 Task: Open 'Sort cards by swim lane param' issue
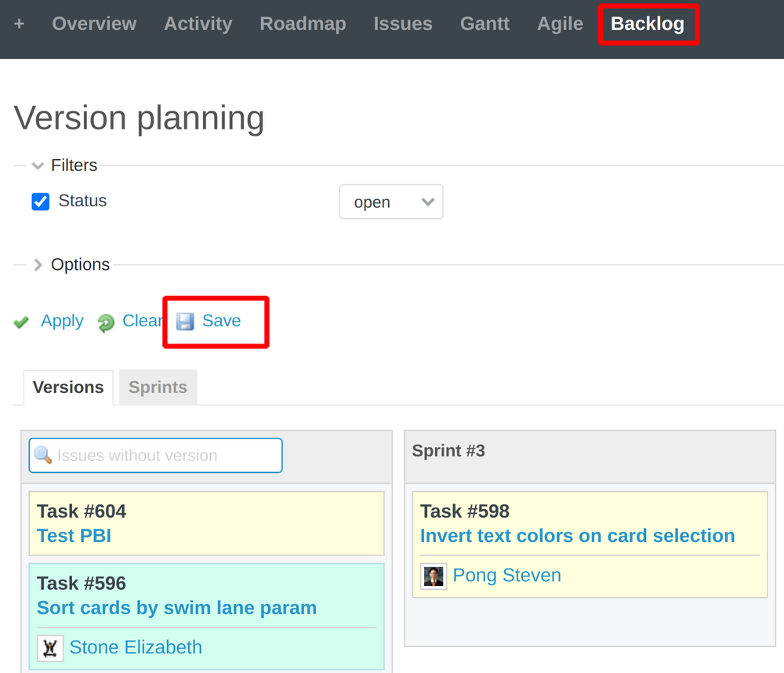pyautogui.click(x=176, y=608)
